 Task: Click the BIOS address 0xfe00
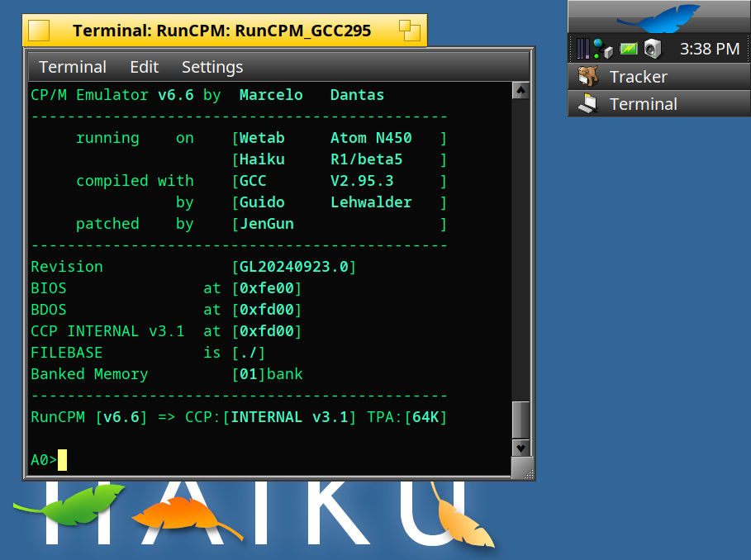tap(266, 288)
